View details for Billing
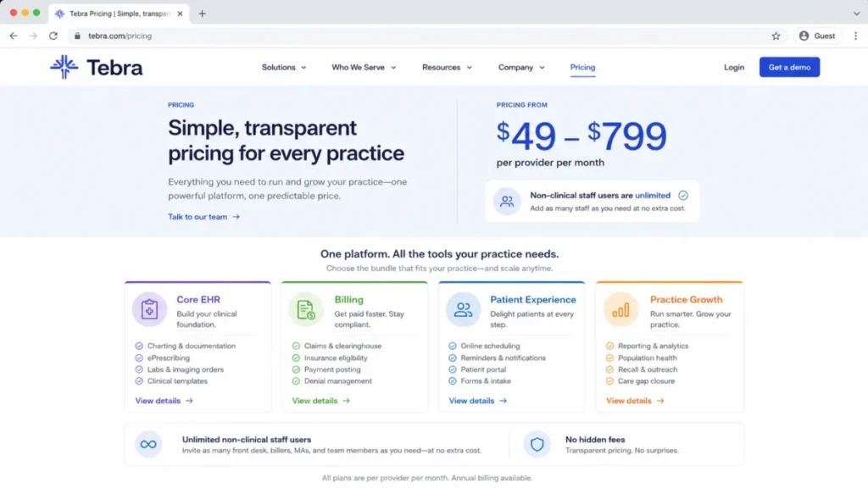Viewport: 868px width, 488px height. coord(320,401)
